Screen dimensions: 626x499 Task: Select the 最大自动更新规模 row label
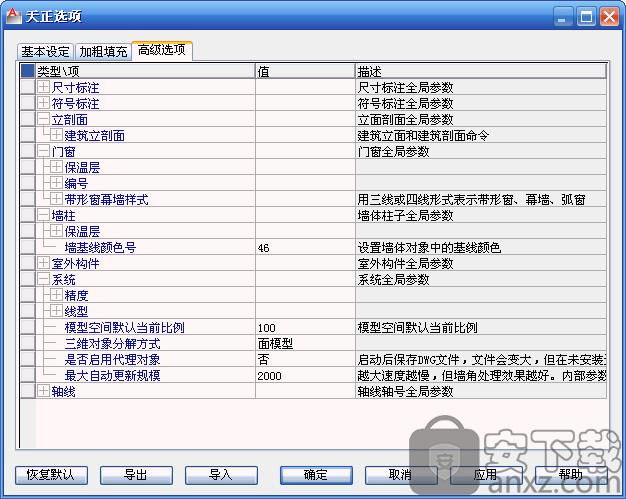pyautogui.click(x=112, y=375)
